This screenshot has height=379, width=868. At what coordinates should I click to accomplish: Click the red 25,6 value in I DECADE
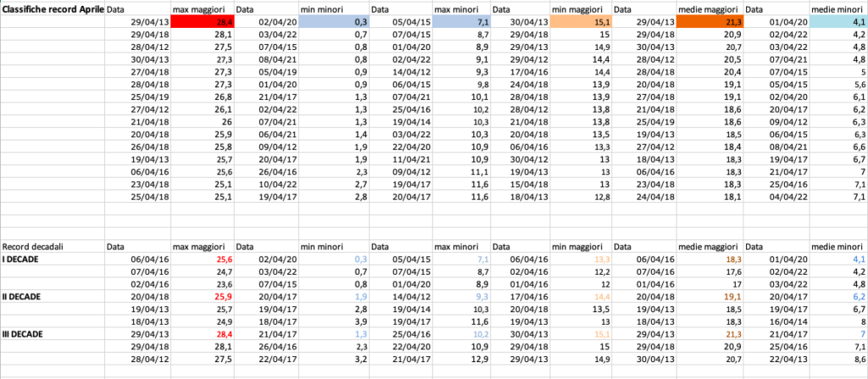click(x=203, y=259)
